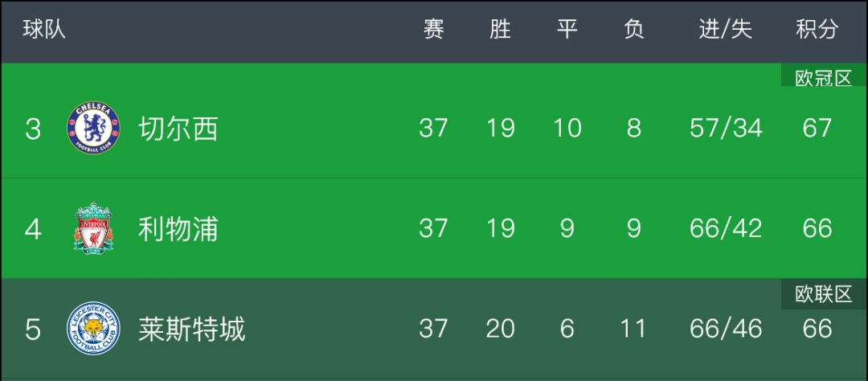The height and width of the screenshot is (381, 868).
Task: Click the Liverpool club crest icon
Action: point(93,228)
